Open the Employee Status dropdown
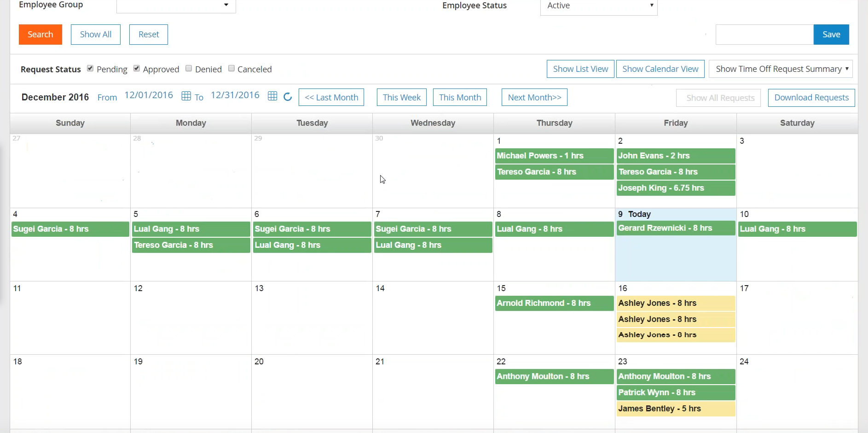This screenshot has width=868, height=433. point(598,6)
